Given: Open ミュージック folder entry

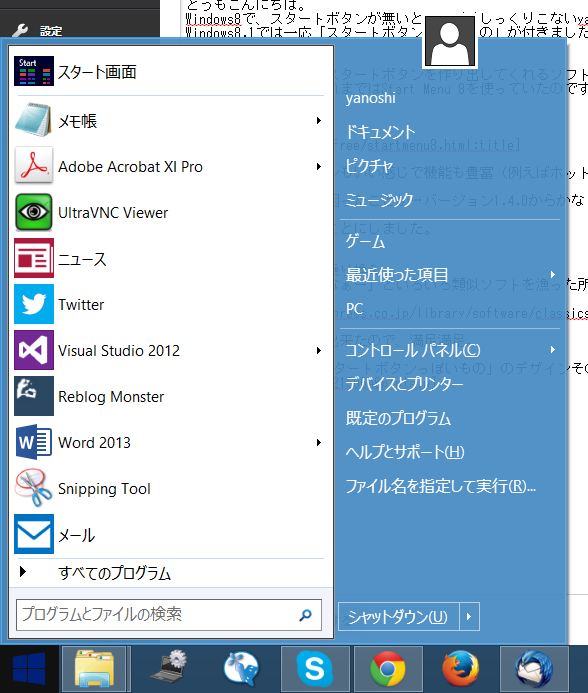Looking at the screenshot, I should [379, 200].
